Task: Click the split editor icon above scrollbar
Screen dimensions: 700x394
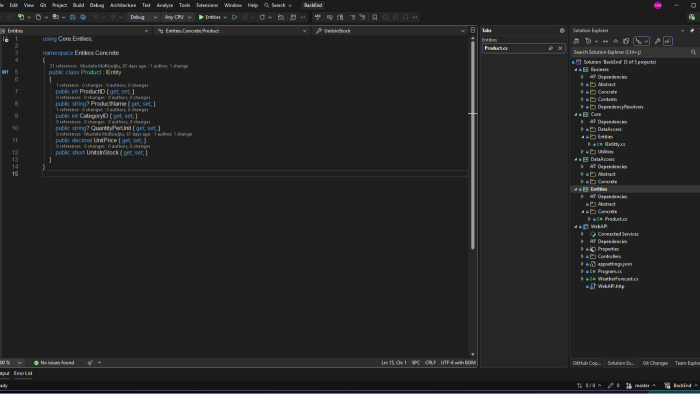Action: [x=473, y=30]
